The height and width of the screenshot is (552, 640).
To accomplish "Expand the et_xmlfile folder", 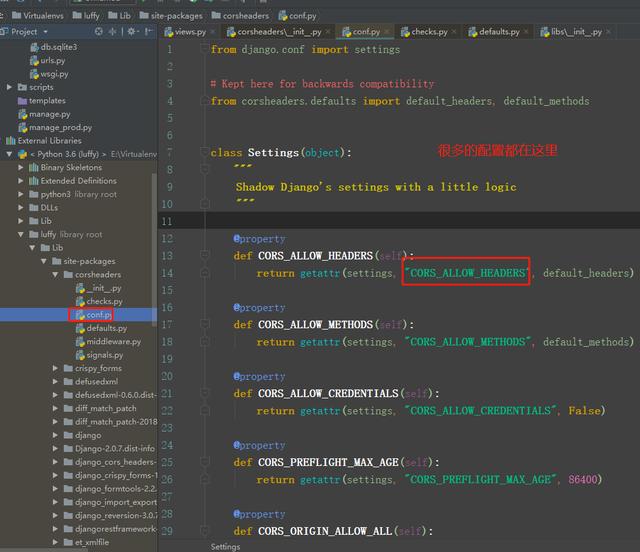I will (55, 542).
